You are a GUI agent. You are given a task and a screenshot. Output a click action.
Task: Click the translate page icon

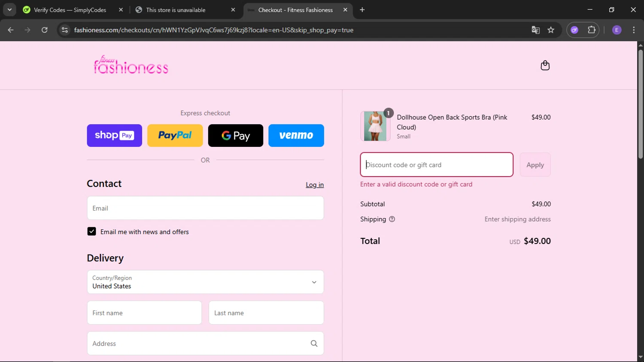pos(535,30)
